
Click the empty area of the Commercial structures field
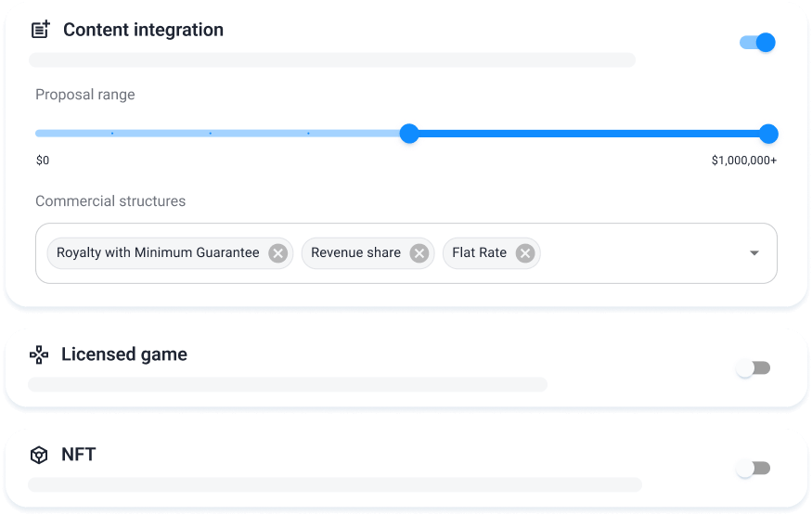640,253
